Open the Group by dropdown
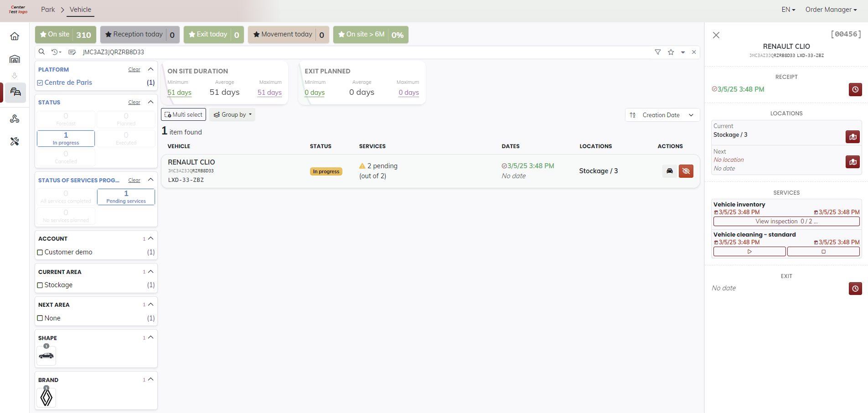868x413 pixels. (232, 115)
